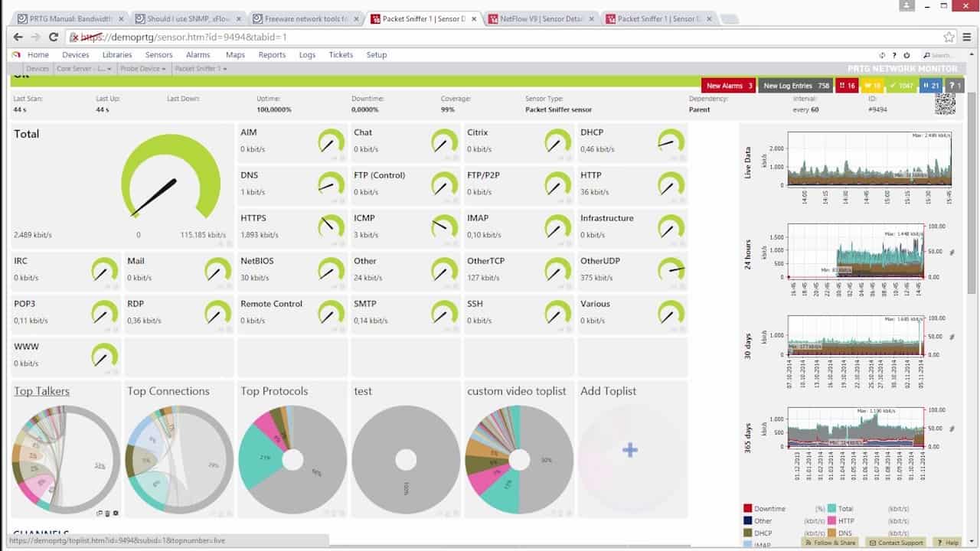
Task: Open the Tickets menu
Action: (341, 54)
